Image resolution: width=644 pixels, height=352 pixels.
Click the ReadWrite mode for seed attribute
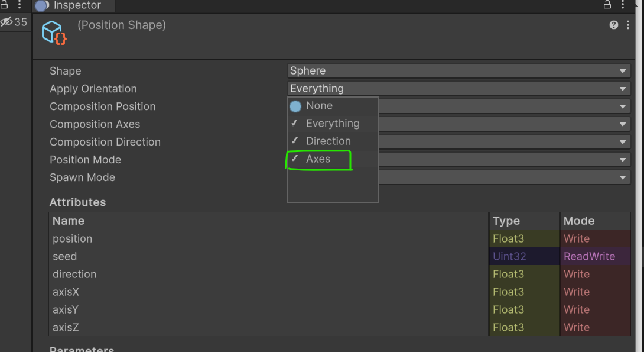[590, 256]
